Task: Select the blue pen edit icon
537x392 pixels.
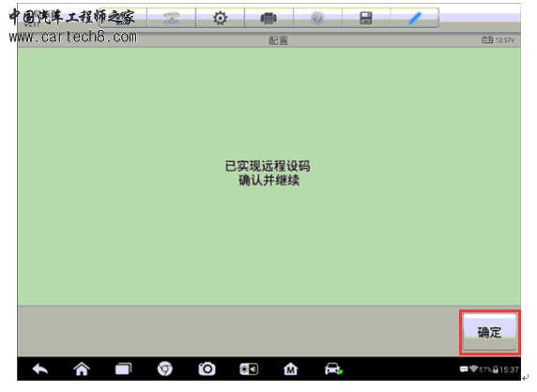Action: click(415, 18)
